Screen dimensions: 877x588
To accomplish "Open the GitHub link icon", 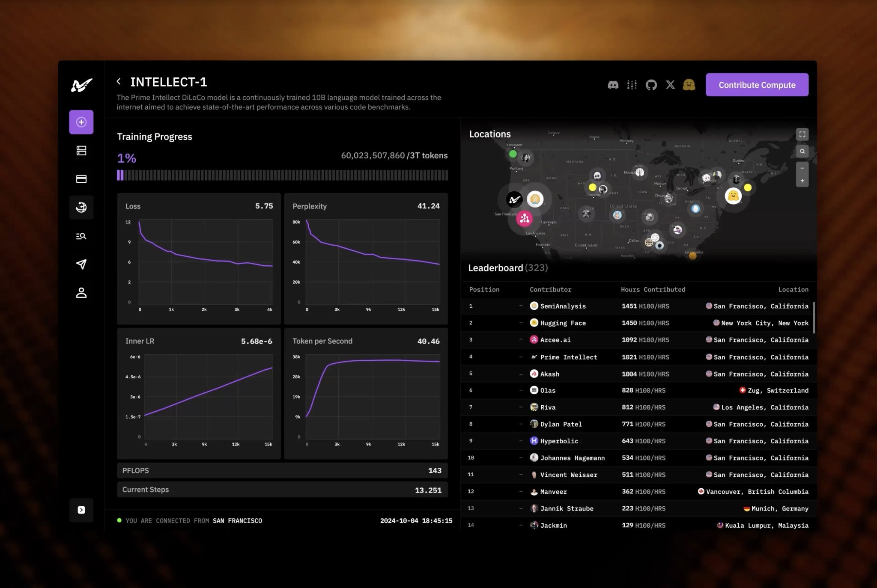I will click(x=651, y=85).
